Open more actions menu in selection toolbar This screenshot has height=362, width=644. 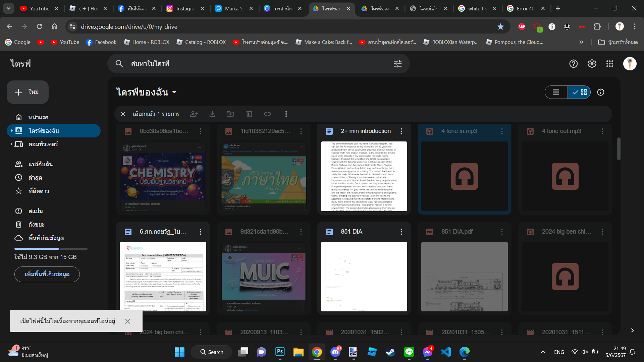[286, 114]
